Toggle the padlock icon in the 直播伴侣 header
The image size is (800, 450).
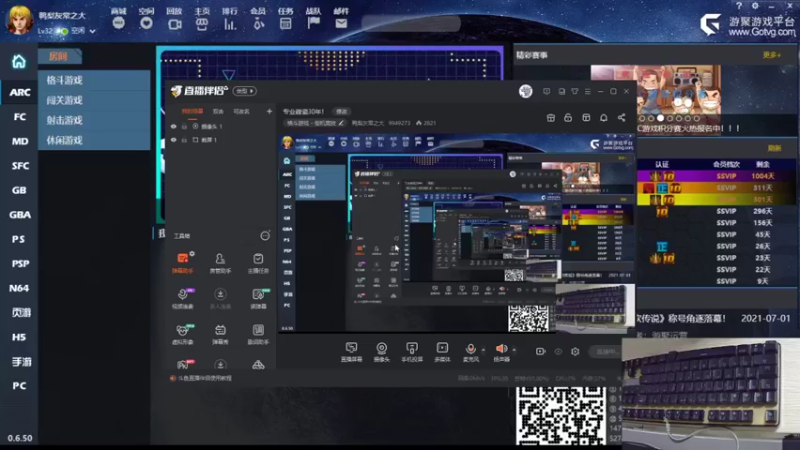coord(568,118)
